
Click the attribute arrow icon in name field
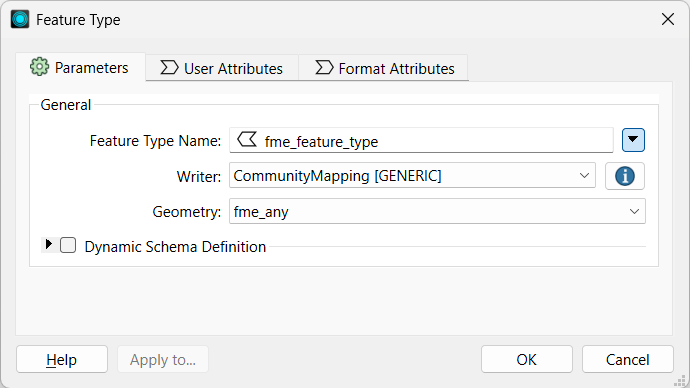click(247, 140)
